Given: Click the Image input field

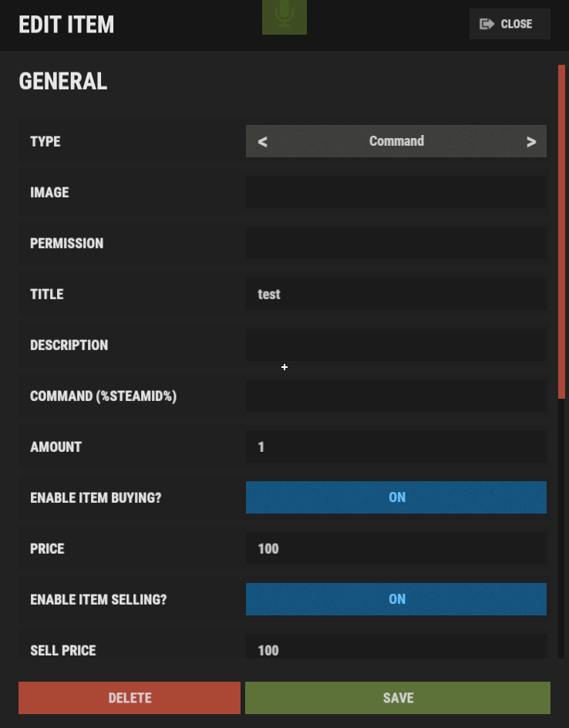Looking at the screenshot, I should click(x=396, y=192).
